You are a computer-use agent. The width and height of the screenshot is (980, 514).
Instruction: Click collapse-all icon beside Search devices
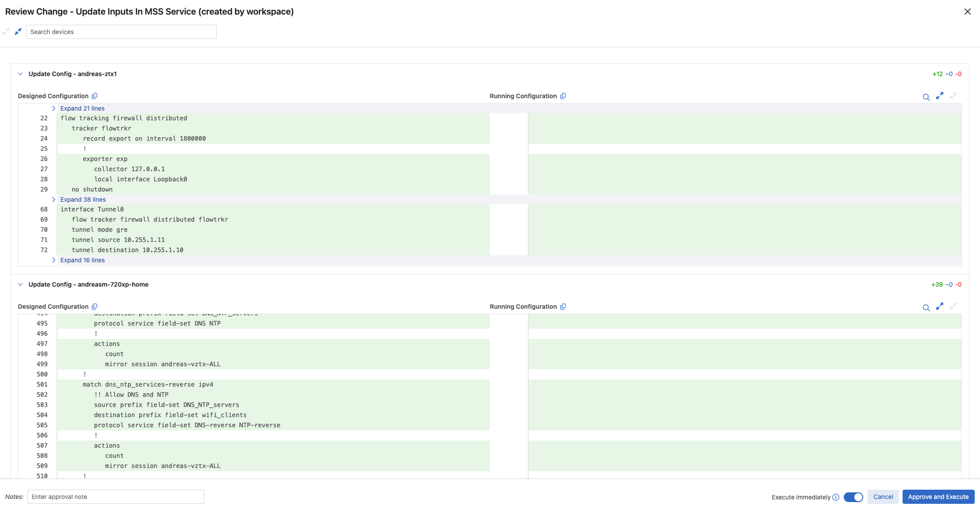pos(18,31)
